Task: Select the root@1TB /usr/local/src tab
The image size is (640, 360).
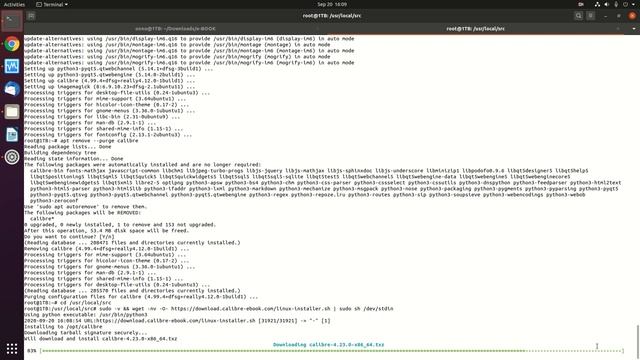Action: tap(475, 29)
